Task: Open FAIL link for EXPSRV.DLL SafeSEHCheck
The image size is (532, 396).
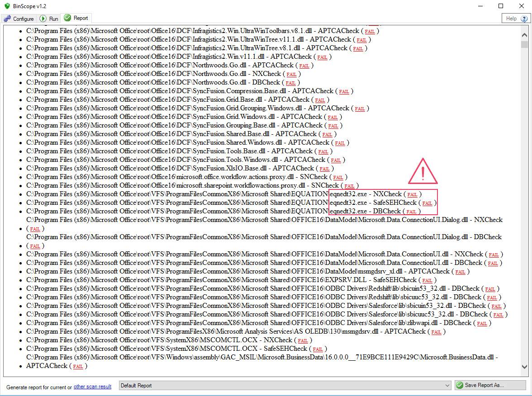Action: point(427,280)
